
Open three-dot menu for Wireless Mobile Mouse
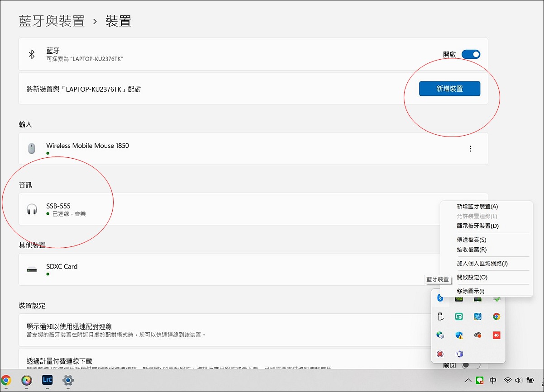coord(471,149)
